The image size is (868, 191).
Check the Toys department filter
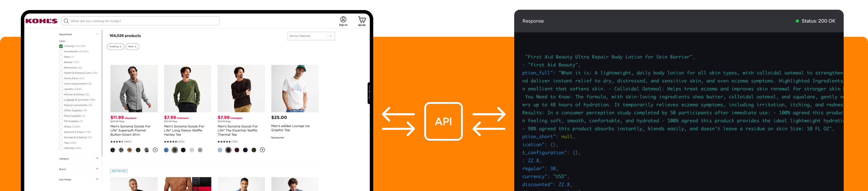61,143
